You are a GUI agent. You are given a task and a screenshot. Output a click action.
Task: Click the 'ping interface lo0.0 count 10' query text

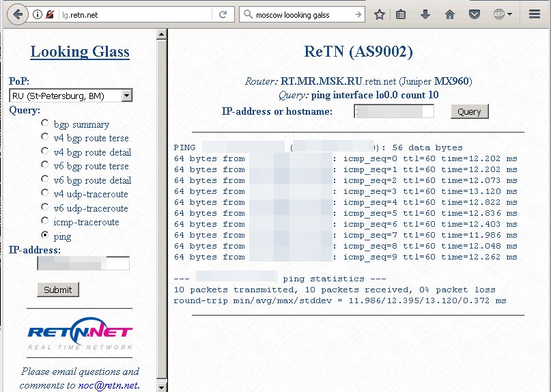coord(375,96)
